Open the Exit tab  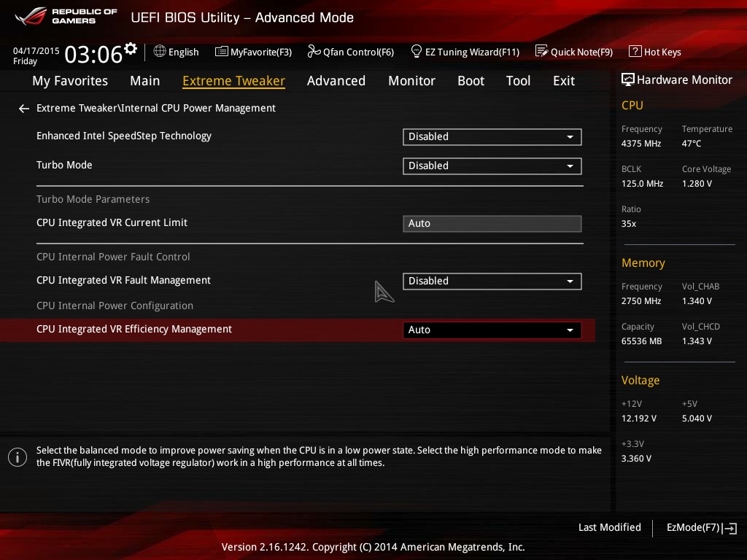(x=564, y=81)
